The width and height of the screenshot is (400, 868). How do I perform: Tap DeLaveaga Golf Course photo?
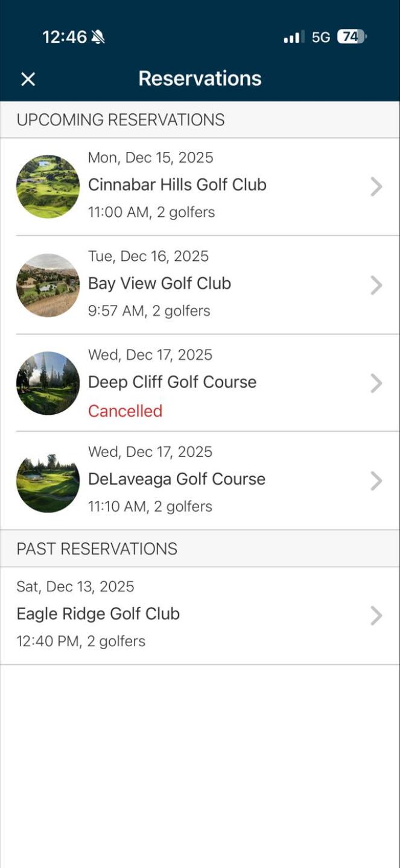[48, 481]
